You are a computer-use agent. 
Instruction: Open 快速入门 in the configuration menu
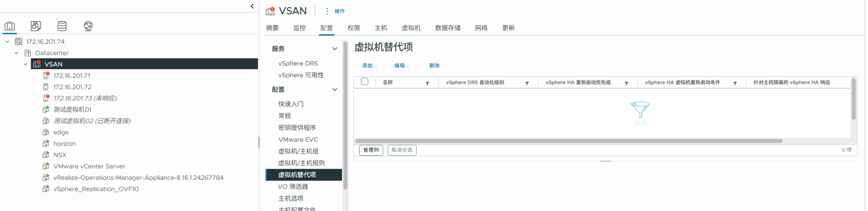click(x=291, y=104)
